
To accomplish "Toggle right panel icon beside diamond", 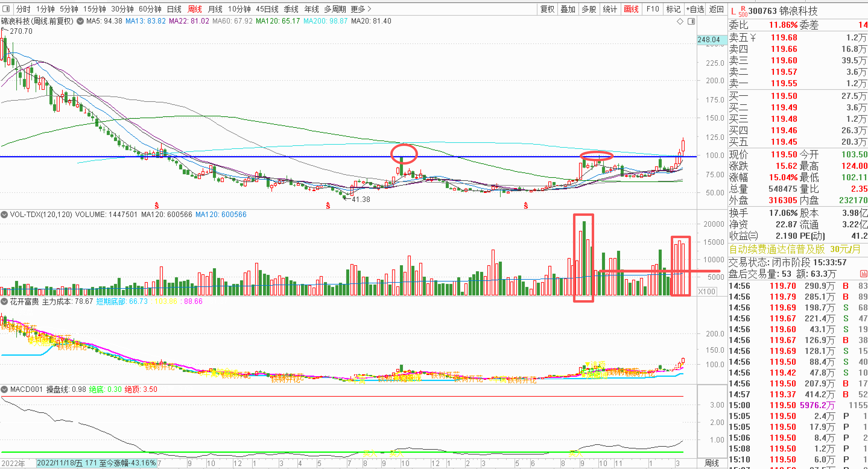I will pos(691,21).
